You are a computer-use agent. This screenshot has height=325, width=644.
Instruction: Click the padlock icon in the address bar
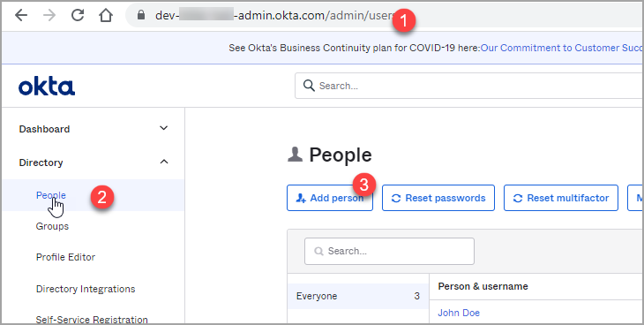pyautogui.click(x=141, y=15)
